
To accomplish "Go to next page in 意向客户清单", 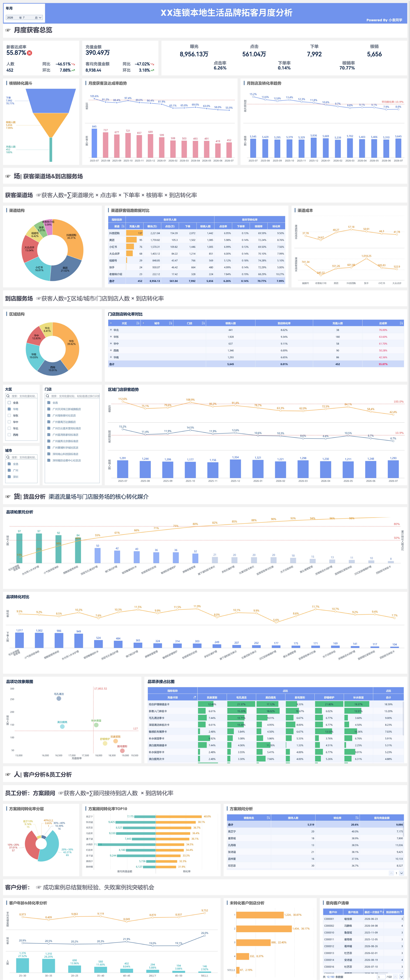I will [401, 977].
